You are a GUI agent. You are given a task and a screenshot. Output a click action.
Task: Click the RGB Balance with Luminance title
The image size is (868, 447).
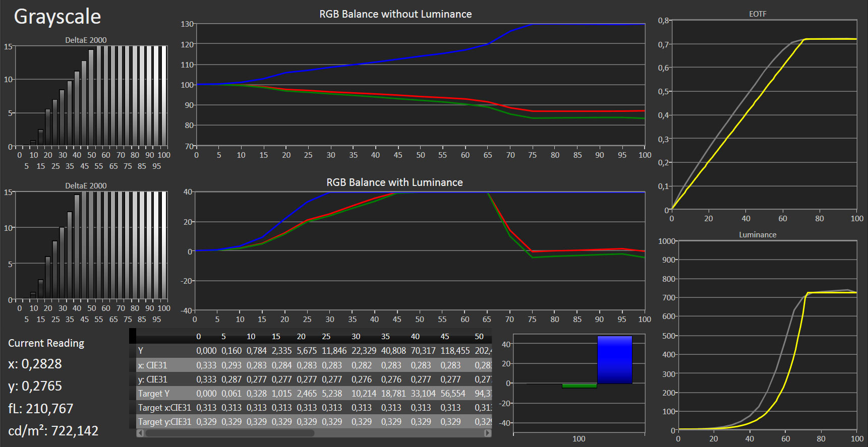(x=394, y=182)
